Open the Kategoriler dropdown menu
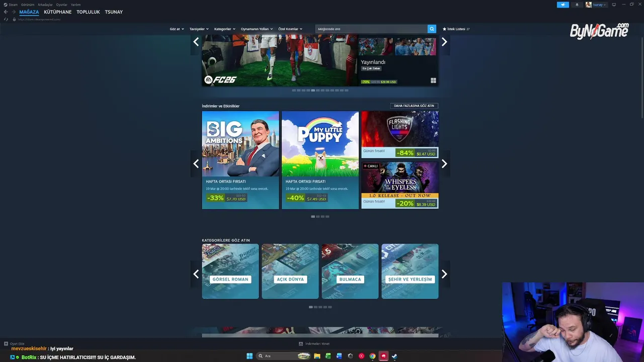Screen dimensions: 644x362 pos(224,29)
